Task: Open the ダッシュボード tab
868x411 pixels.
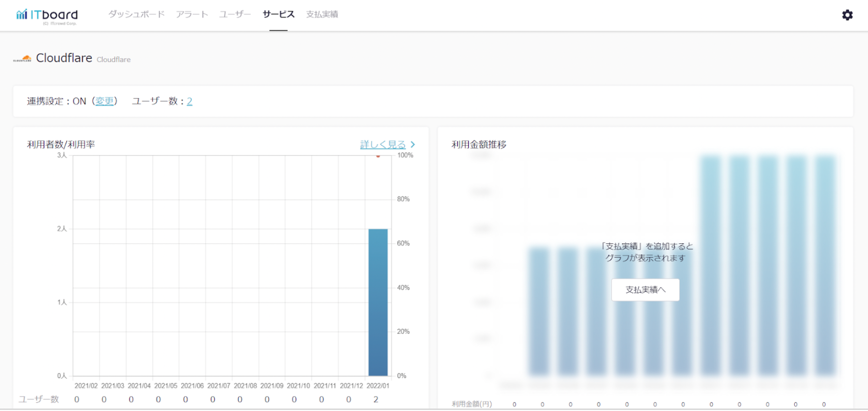Action: pyautogui.click(x=136, y=14)
